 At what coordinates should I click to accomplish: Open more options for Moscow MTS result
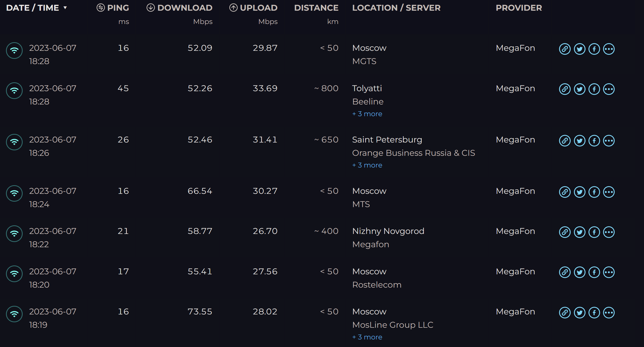pos(609,192)
